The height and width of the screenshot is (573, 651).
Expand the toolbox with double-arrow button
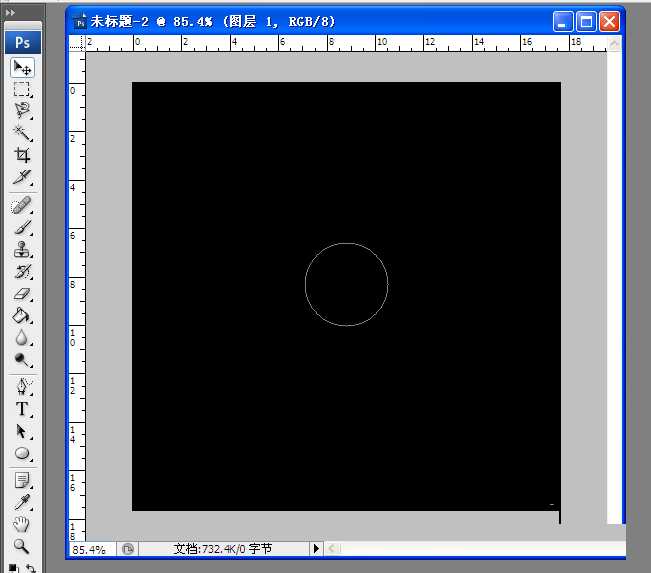(x=11, y=12)
